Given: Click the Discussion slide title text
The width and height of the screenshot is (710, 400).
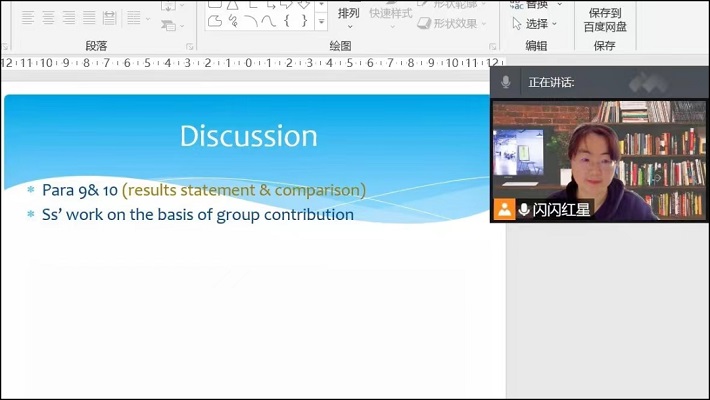Looking at the screenshot, I should tap(248, 136).
